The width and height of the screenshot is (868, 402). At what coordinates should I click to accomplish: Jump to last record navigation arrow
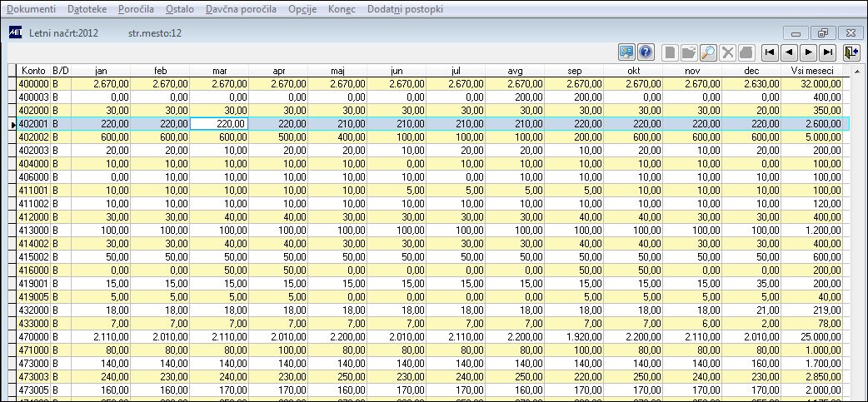(x=827, y=52)
